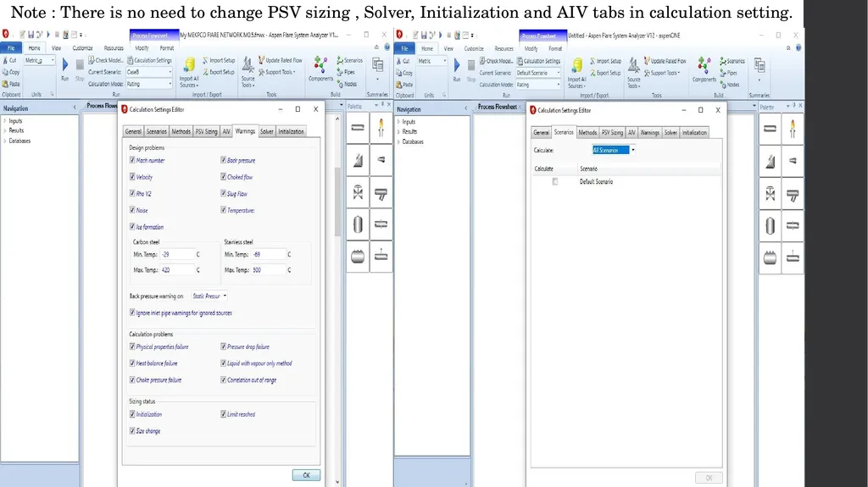
Task: Click the Run arrow in right window ribbon
Action: tap(457, 65)
